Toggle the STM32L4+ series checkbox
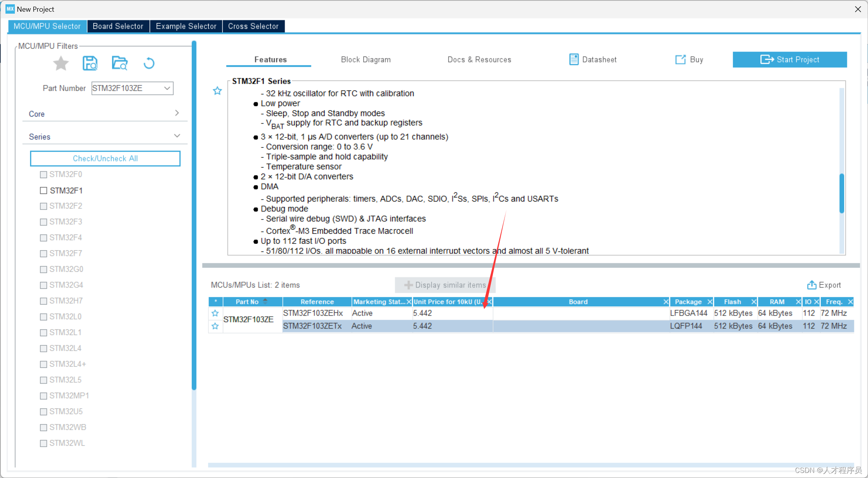The image size is (868, 478). click(43, 364)
